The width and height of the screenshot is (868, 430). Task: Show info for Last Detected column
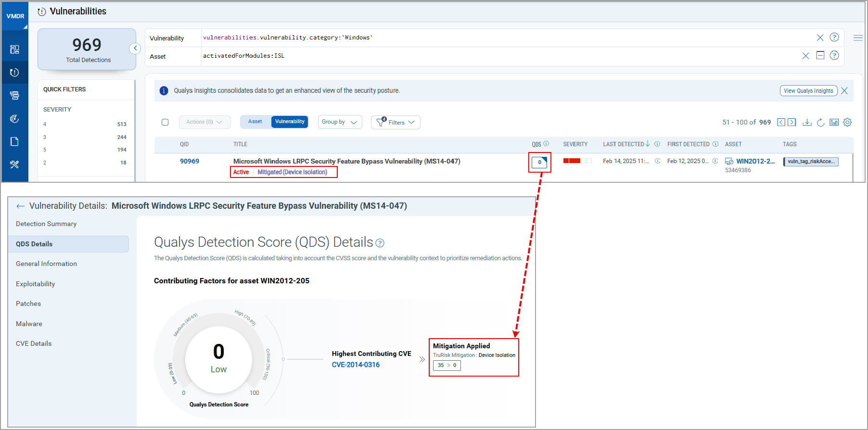(657, 144)
